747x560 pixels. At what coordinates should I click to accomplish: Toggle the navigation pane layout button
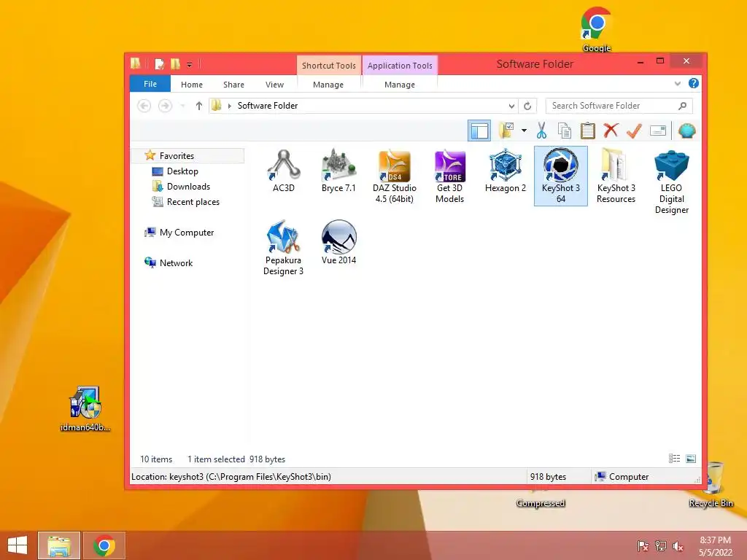[x=479, y=131]
